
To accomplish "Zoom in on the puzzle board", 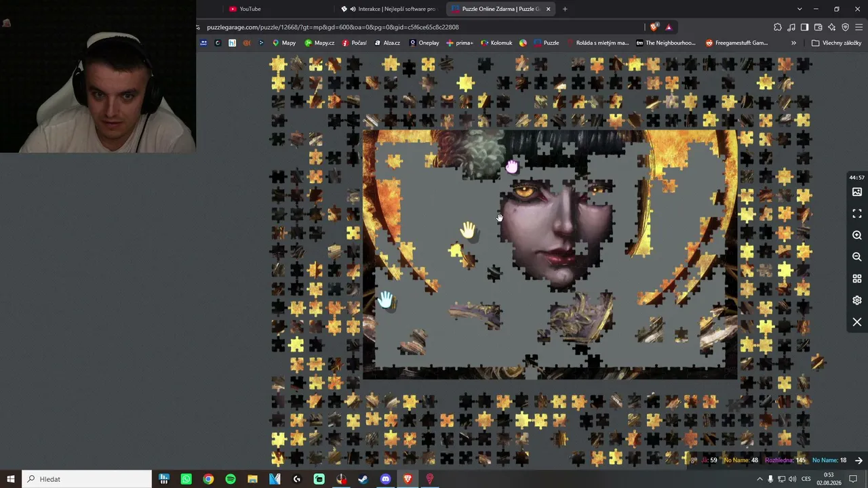I will [x=857, y=235].
